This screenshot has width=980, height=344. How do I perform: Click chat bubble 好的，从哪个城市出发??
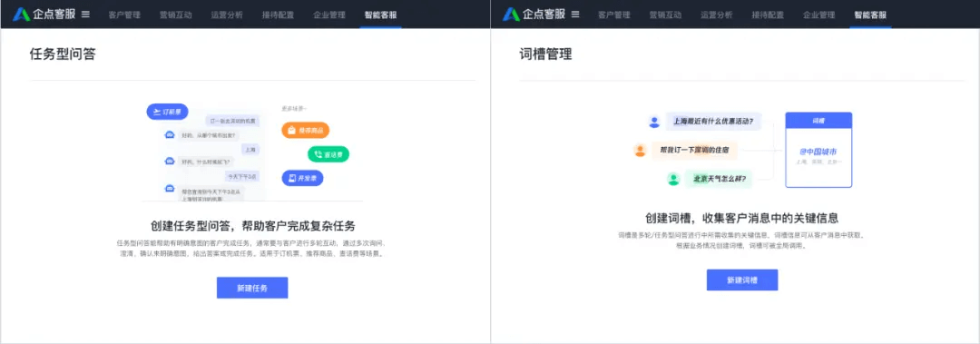pyautogui.click(x=210, y=135)
